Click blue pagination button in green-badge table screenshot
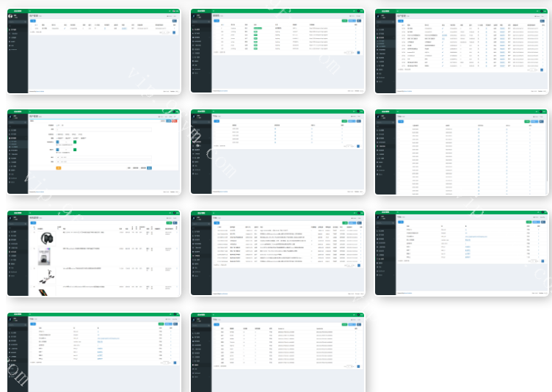 point(358,52)
